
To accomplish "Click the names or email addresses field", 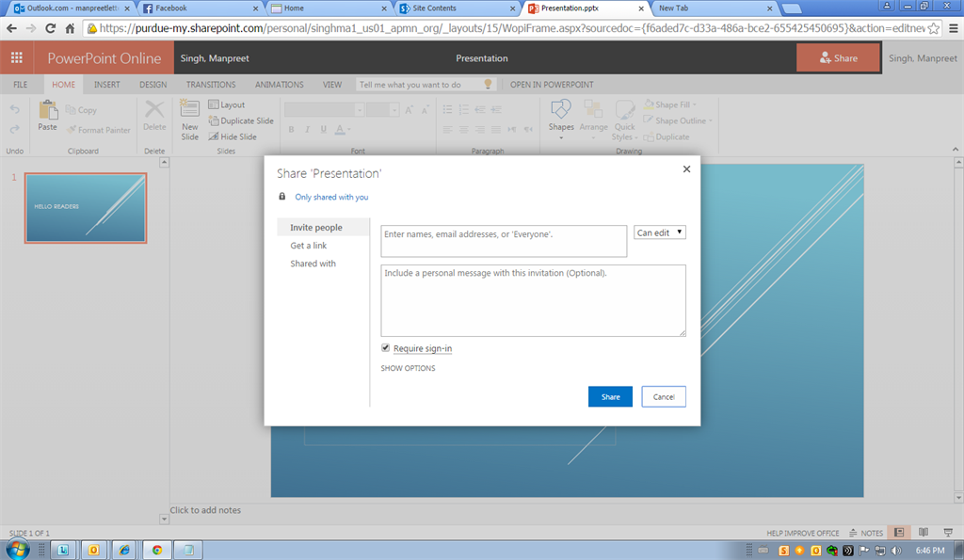I will 504,241.
